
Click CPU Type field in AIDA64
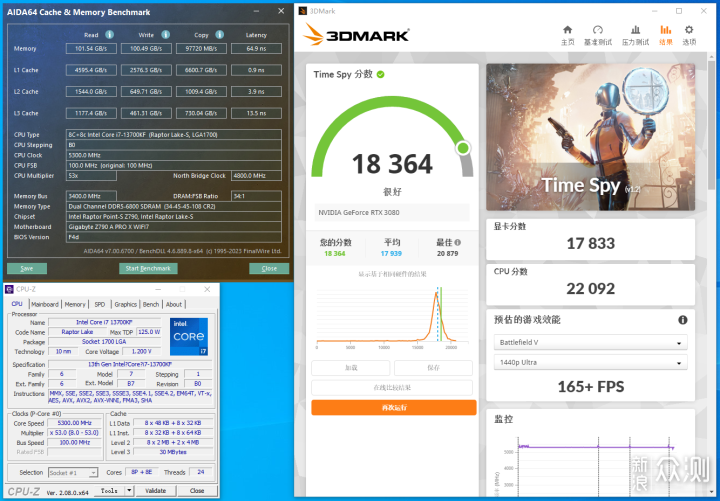coord(174,135)
